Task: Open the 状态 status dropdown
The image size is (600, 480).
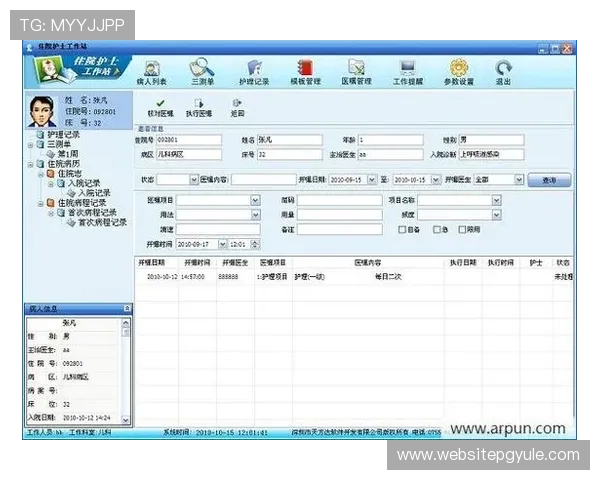Action: point(194,180)
